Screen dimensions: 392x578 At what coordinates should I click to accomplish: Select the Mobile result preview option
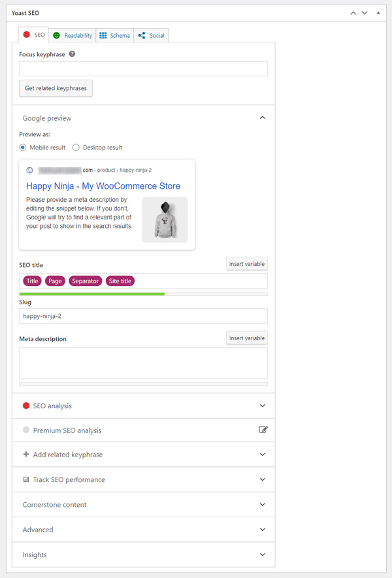pos(23,148)
